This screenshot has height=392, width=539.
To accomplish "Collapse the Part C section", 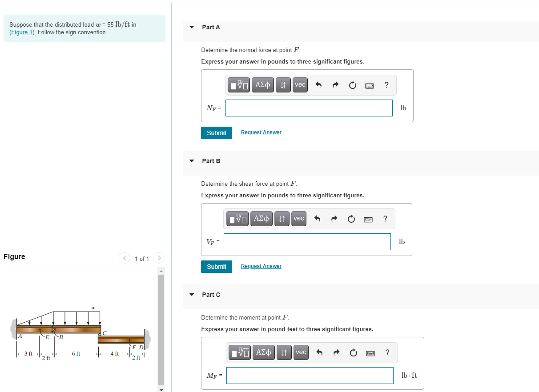I will [191, 294].
